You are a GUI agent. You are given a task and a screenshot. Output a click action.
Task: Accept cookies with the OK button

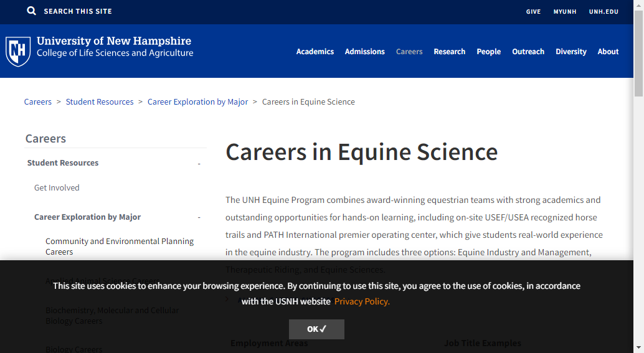316,329
